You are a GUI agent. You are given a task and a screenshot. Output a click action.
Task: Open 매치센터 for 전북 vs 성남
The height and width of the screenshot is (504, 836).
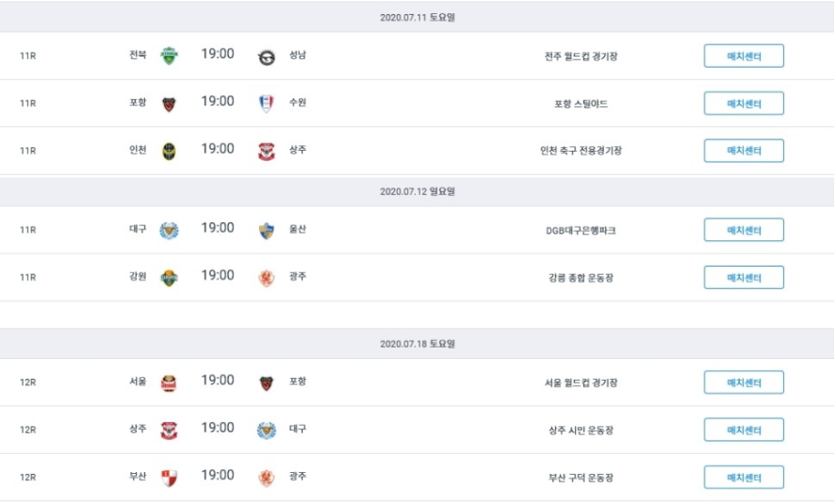[744, 57]
